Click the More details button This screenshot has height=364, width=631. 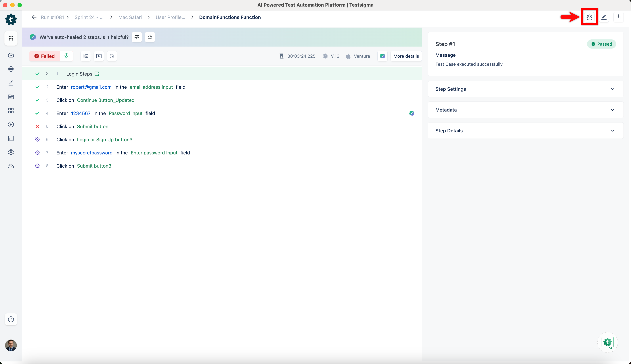(x=406, y=56)
